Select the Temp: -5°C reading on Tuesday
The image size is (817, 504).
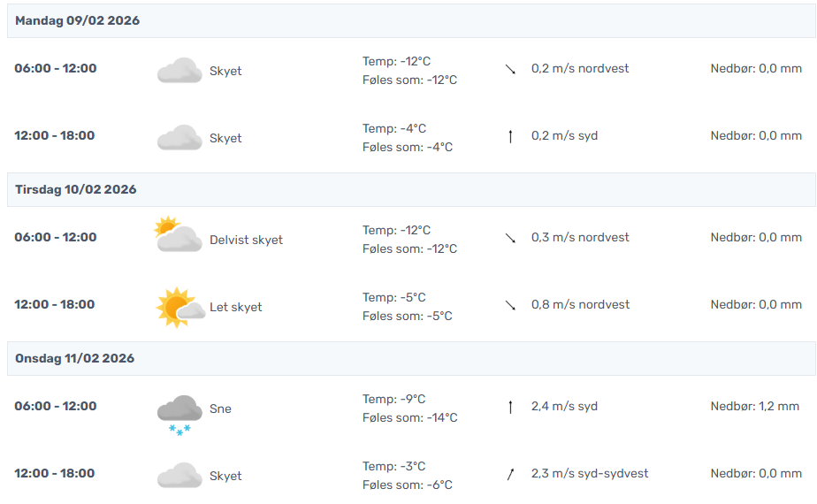pos(394,297)
